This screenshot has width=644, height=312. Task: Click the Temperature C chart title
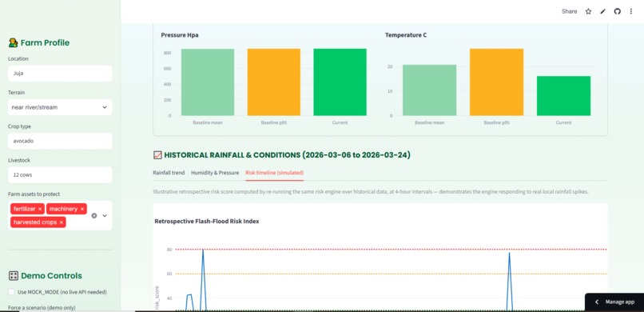click(406, 35)
